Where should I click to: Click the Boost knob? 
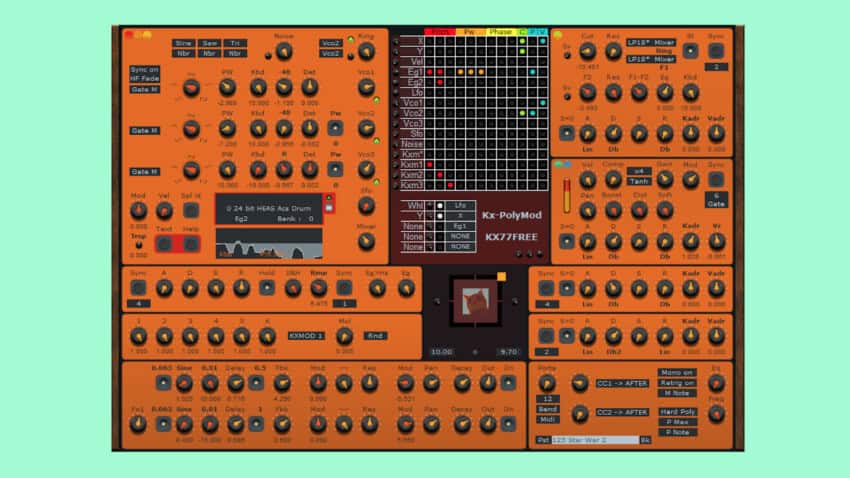tap(613, 210)
